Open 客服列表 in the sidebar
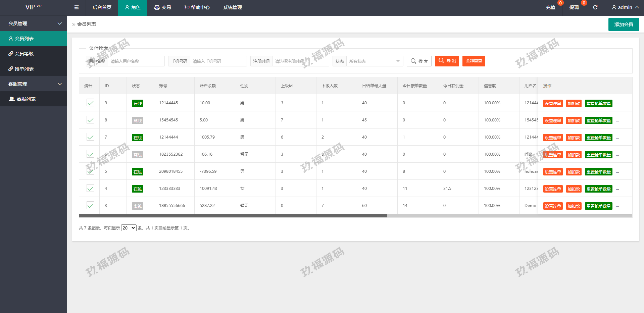This screenshot has height=313, width=644. (26, 99)
